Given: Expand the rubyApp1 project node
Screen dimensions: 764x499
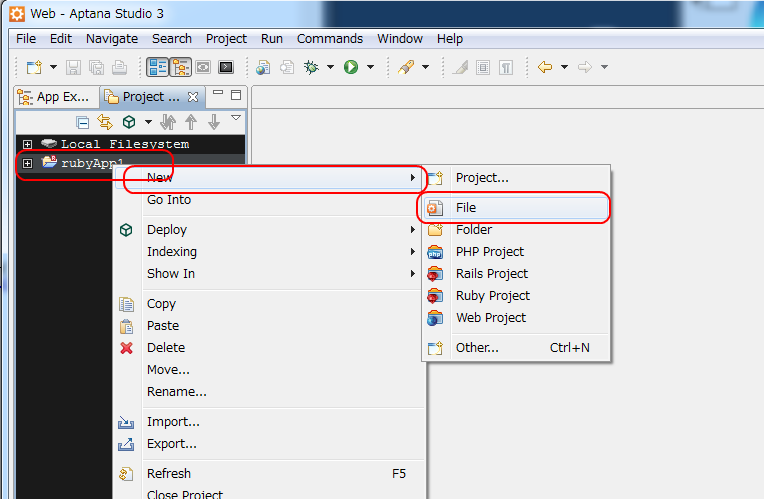Looking at the screenshot, I should [x=27, y=163].
